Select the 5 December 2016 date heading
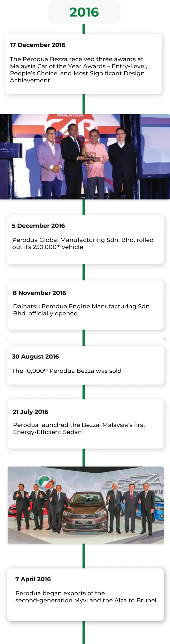This screenshot has height=644, width=170. [38, 226]
